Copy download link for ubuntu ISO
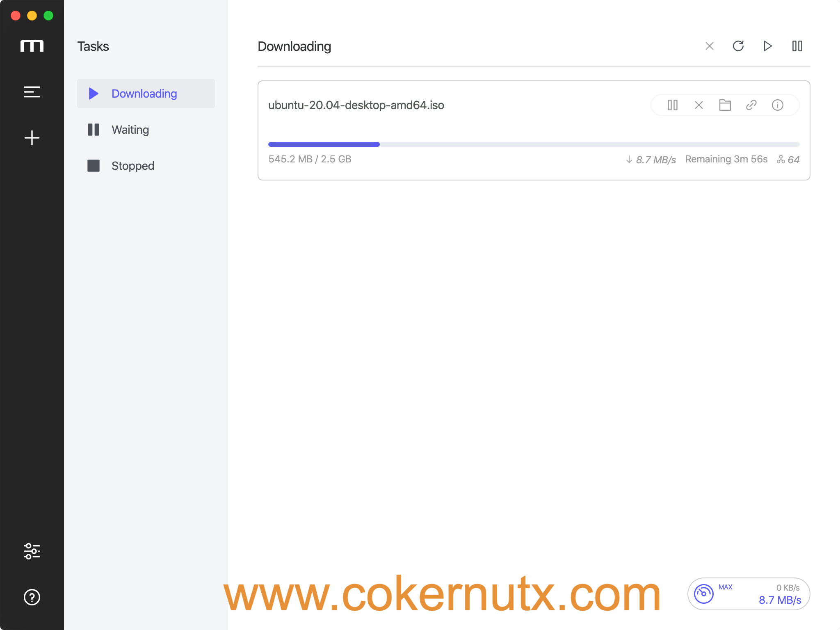Image resolution: width=840 pixels, height=630 pixels. pyautogui.click(x=752, y=105)
